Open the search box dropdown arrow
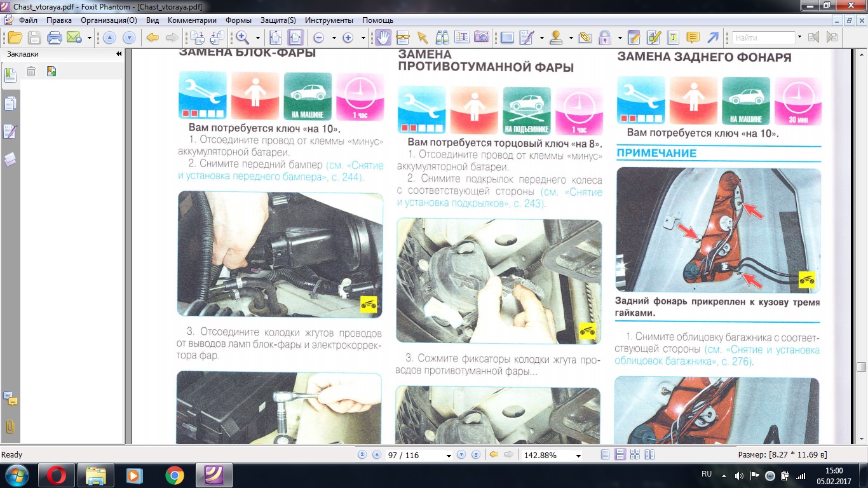The height and width of the screenshot is (488, 868). pos(800,38)
